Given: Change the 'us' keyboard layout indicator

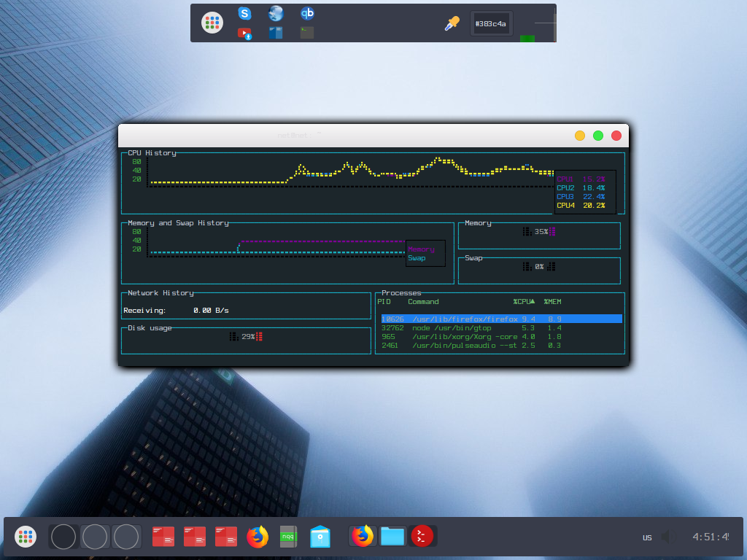Looking at the screenshot, I should click(647, 537).
